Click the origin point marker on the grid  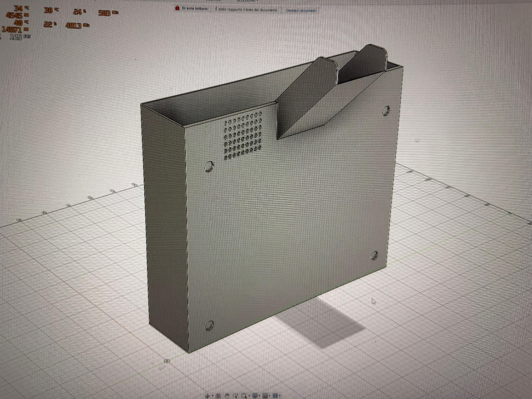pos(167,361)
